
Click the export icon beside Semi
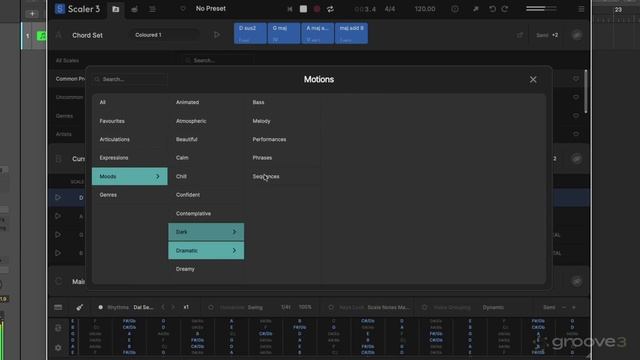point(520,35)
